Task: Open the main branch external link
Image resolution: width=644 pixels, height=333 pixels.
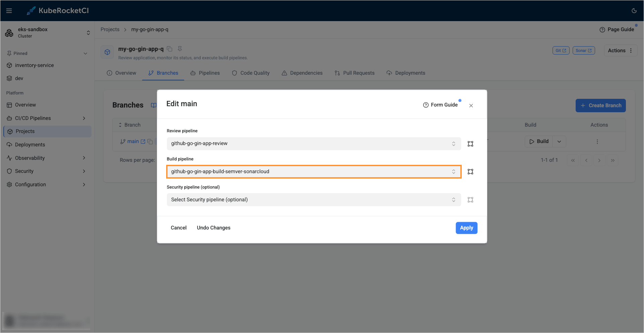Action: (x=143, y=141)
